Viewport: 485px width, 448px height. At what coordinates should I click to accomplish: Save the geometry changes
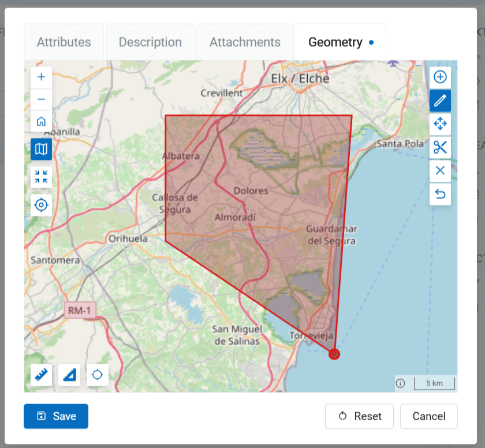56,416
